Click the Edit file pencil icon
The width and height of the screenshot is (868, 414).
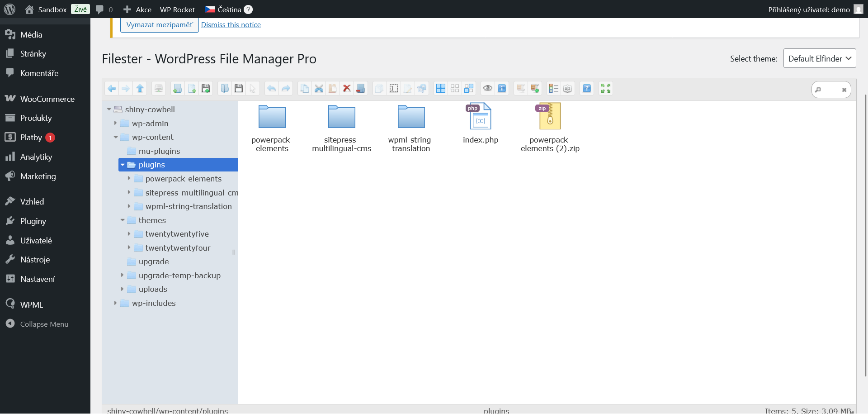pyautogui.click(x=408, y=89)
